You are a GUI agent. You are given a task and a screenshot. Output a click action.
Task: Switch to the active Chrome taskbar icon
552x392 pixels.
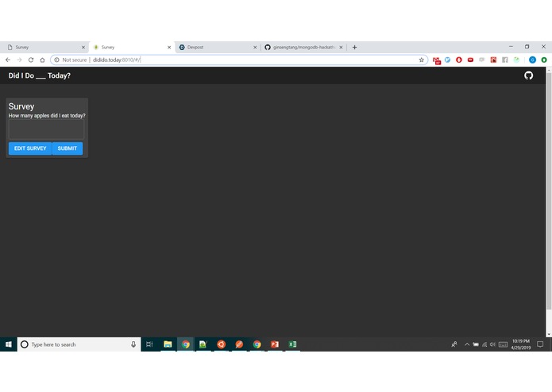(x=186, y=344)
